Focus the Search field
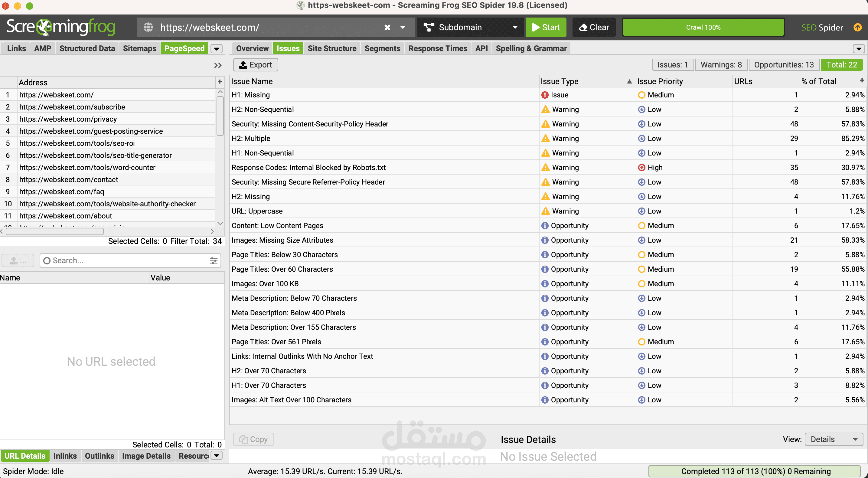The width and height of the screenshot is (868, 478). [x=130, y=260]
